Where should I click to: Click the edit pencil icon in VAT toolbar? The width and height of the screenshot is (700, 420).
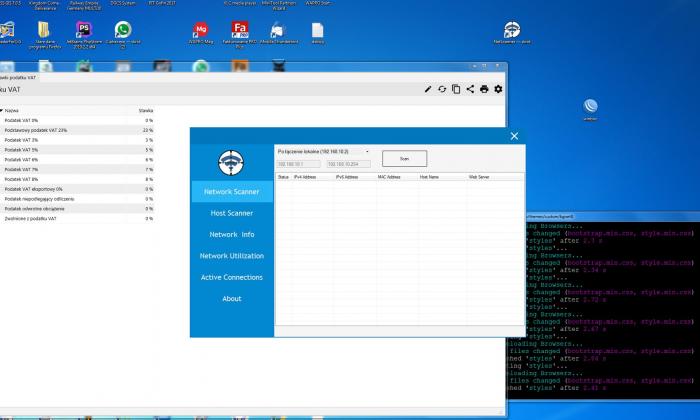pos(428,89)
